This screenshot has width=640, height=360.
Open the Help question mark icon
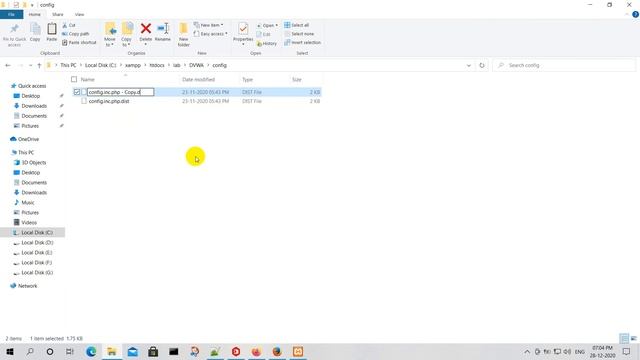point(635,15)
